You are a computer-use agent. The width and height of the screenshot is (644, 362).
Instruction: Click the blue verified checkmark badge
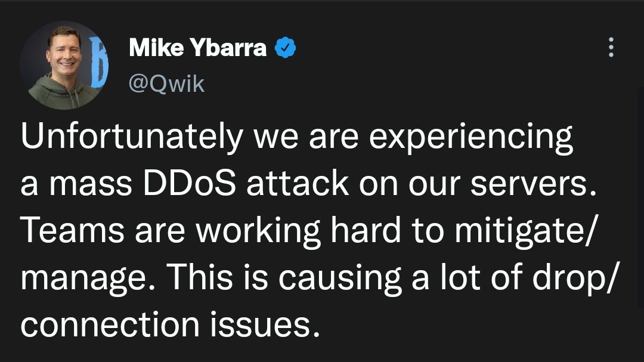click(285, 47)
